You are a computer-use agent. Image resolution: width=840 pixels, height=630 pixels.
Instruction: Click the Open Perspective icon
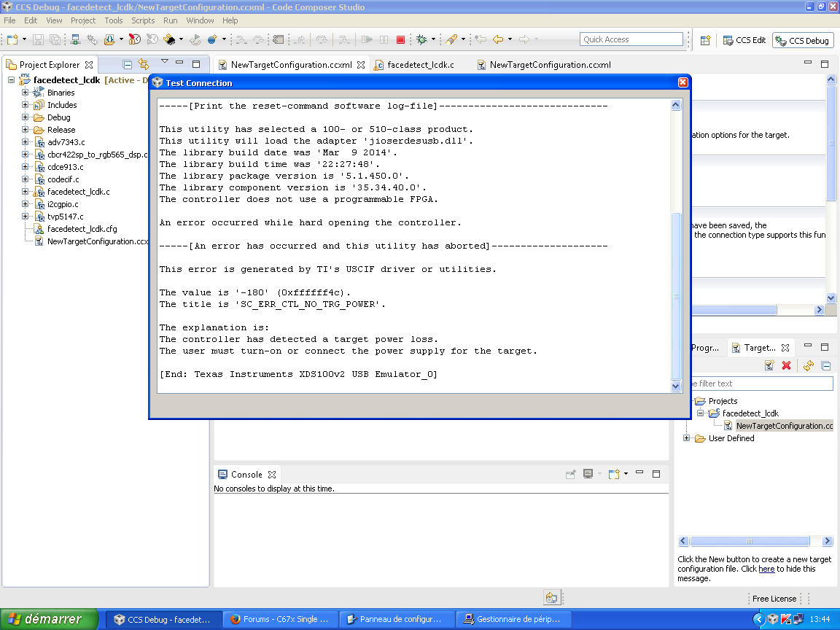(705, 40)
